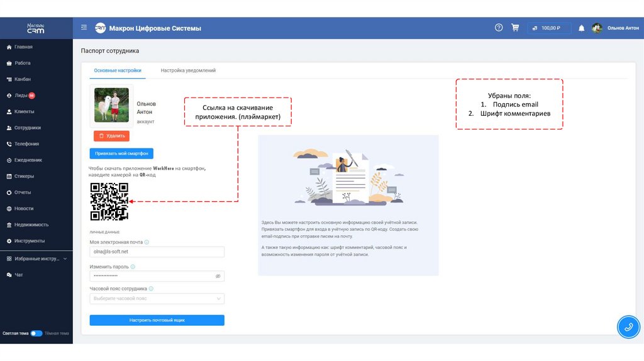
Task: Click the Макрон Цифровые Системы header title
Action: click(x=155, y=28)
